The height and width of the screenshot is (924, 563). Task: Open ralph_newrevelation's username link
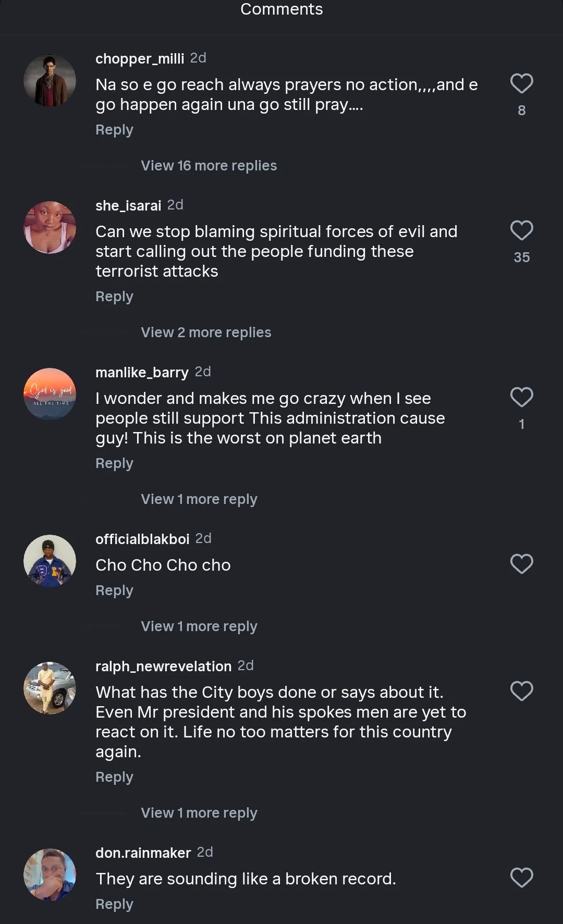163,666
